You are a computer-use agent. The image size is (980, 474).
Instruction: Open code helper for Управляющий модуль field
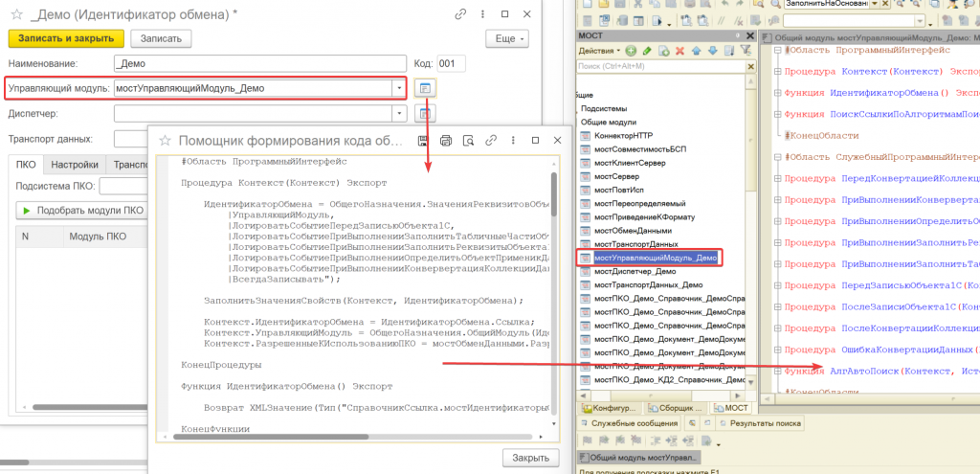(x=425, y=88)
